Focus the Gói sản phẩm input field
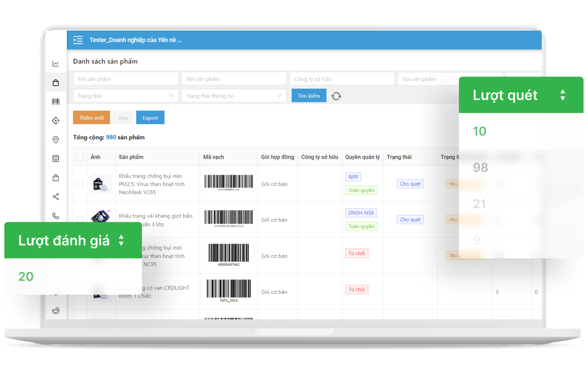 pyautogui.click(x=428, y=79)
